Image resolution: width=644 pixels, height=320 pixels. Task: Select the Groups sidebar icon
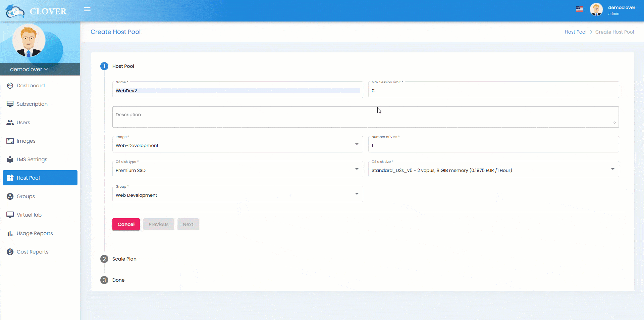10,196
